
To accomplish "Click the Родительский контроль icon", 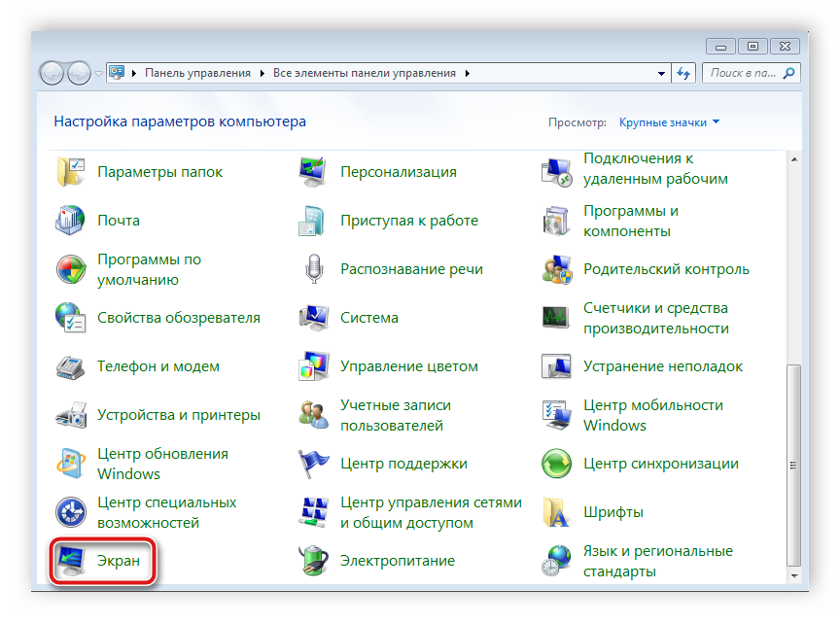I will (557, 269).
